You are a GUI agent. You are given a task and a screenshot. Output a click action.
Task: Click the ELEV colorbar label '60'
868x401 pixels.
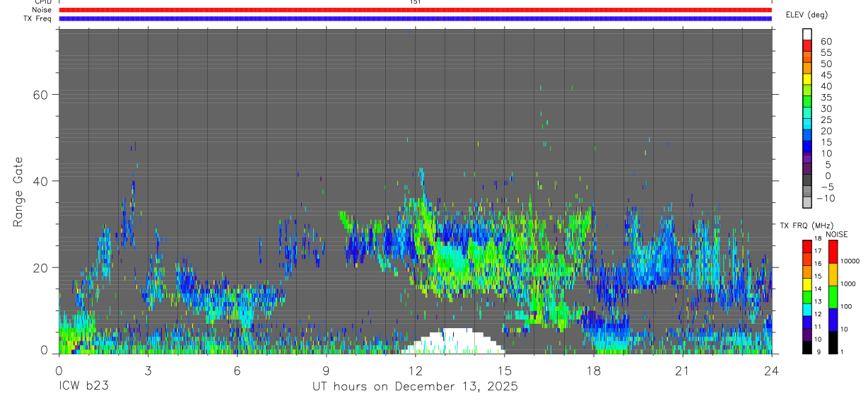(x=826, y=41)
